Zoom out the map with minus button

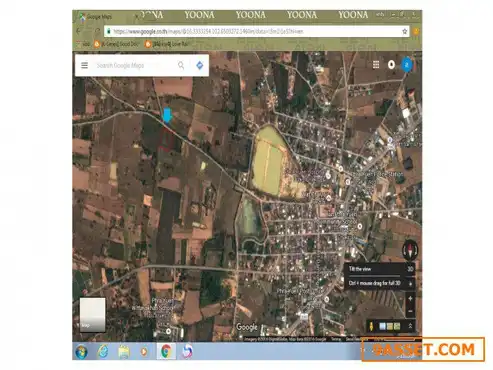[x=410, y=311]
